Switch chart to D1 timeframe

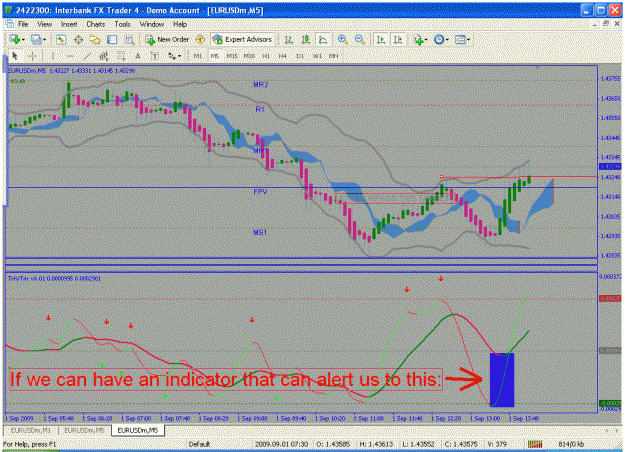click(x=300, y=56)
